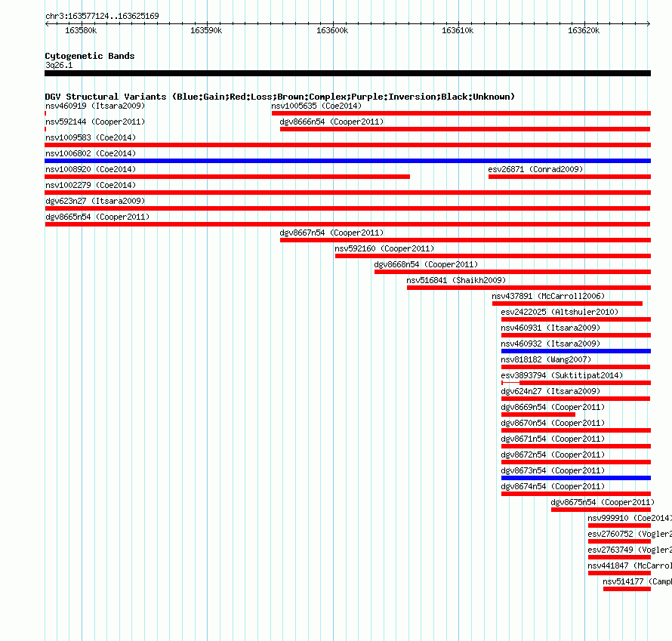Click the nsv441847 variant label
Screen dimensions: 672x641
tap(630, 565)
